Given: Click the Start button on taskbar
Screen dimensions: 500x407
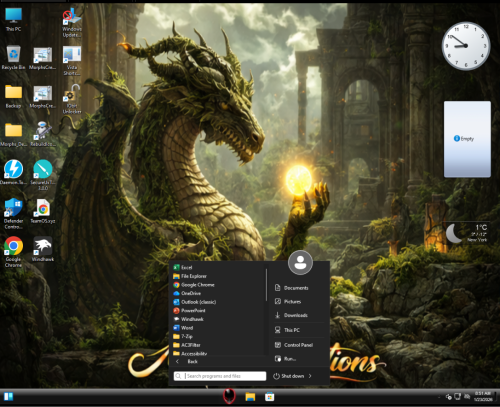Looking at the screenshot, I should [x=9, y=397].
